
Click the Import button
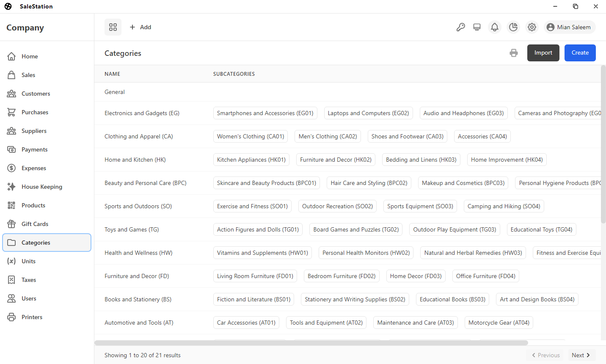tap(543, 53)
